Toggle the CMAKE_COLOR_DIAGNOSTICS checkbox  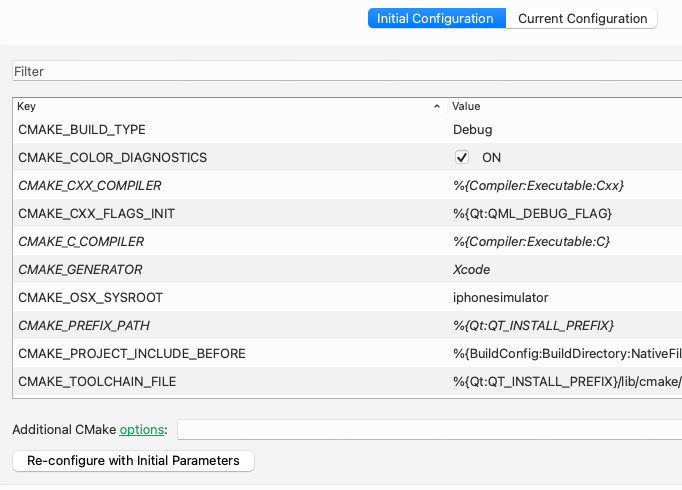point(462,158)
